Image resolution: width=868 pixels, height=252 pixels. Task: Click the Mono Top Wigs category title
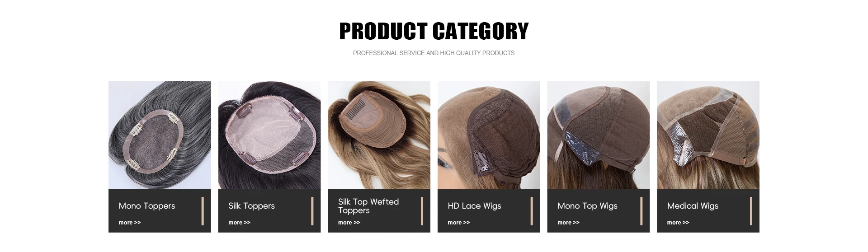[587, 206]
